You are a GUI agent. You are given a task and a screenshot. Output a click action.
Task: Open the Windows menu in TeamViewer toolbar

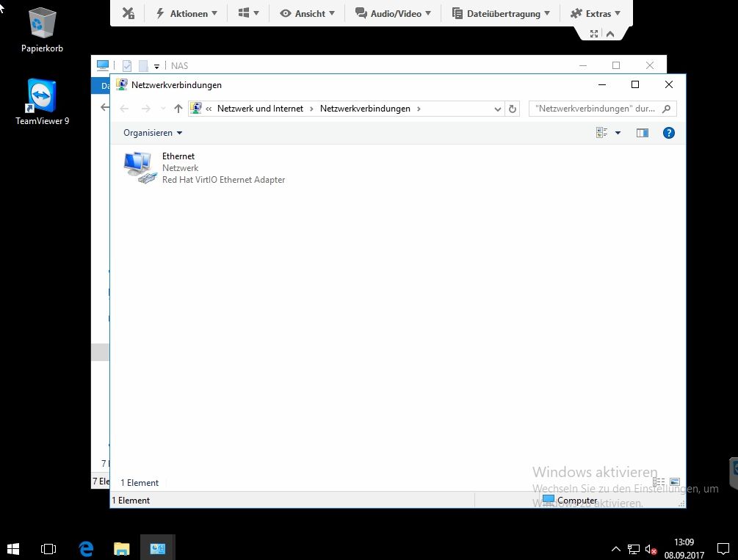pyautogui.click(x=248, y=13)
